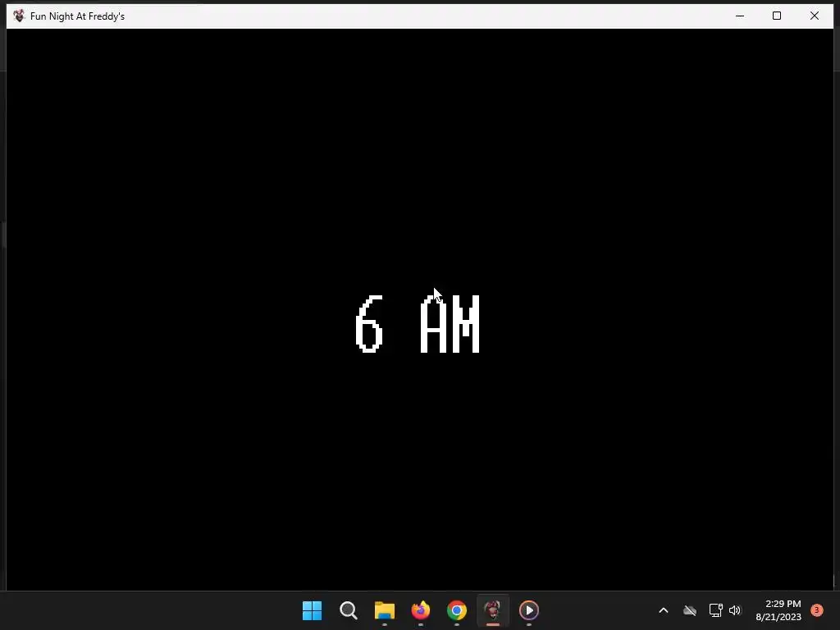Show hidden system tray icons

(663, 610)
